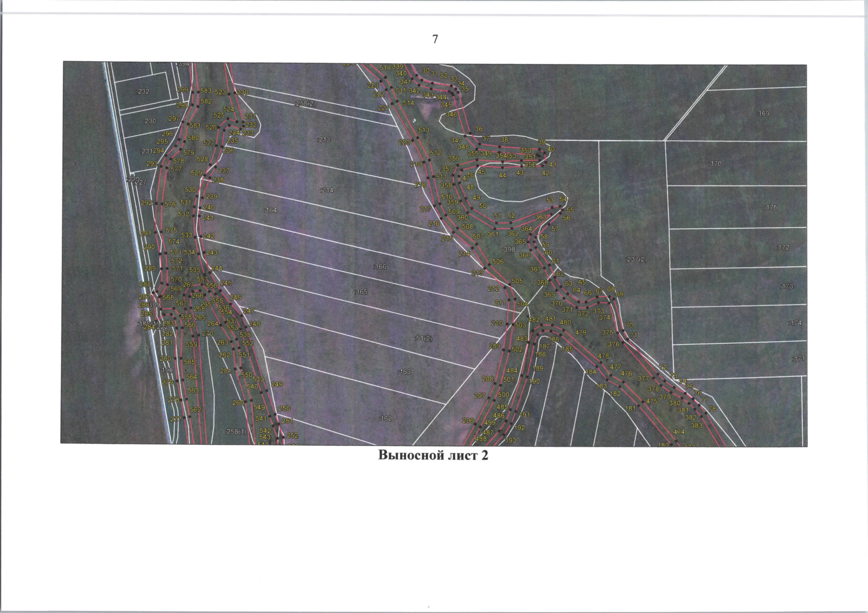Click parcel label 258(1)
This screenshot has width=868, height=613.
click(237, 432)
